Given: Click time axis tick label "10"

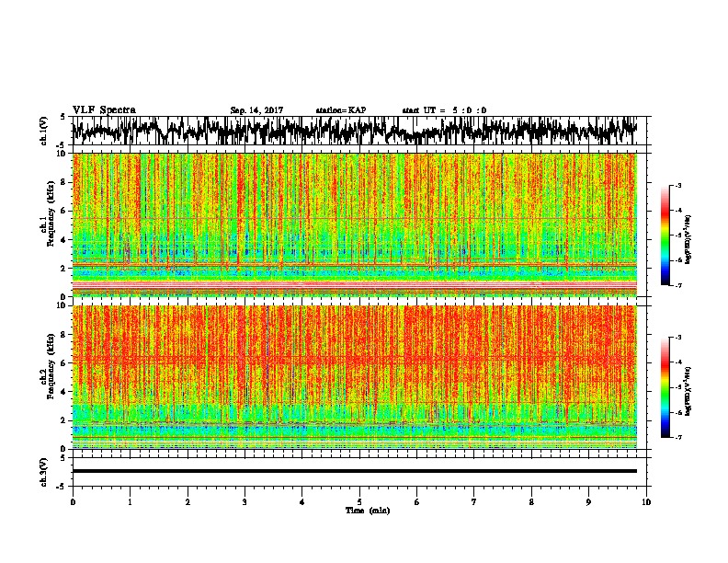Looking at the screenshot, I should [x=646, y=502].
